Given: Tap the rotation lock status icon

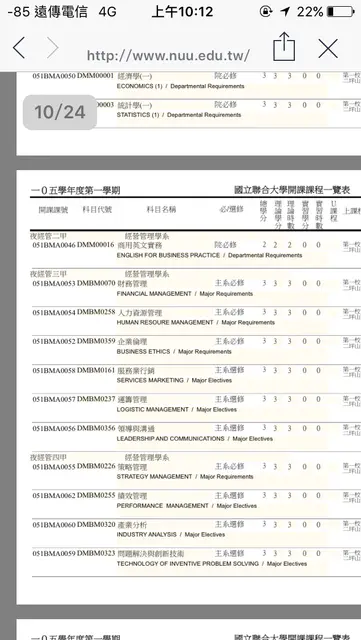Looking at the screenshot, I should click(265, 11).
